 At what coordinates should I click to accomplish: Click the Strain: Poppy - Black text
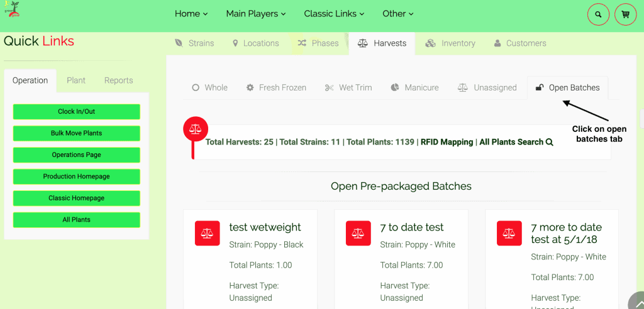[x=266, y=244]
